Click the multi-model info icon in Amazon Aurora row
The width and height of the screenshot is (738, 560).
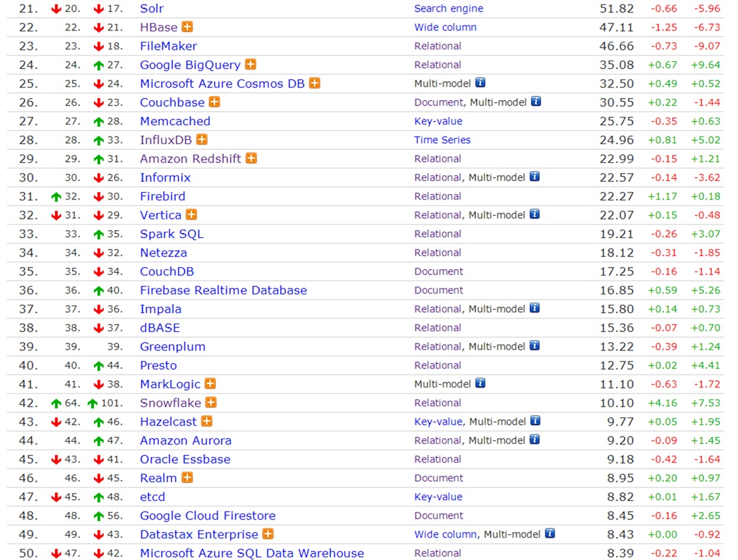coord(535,440)
